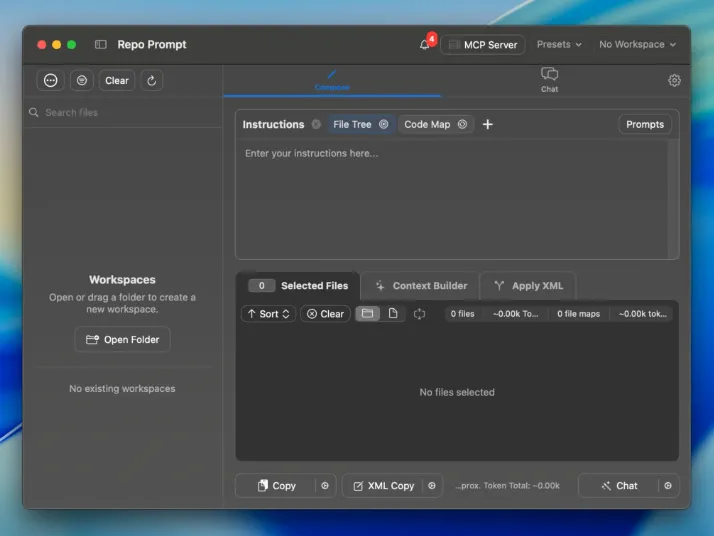Expand the Presets dropdown
Viewport: 714px width, 536px height.
(x=559, y=45)
